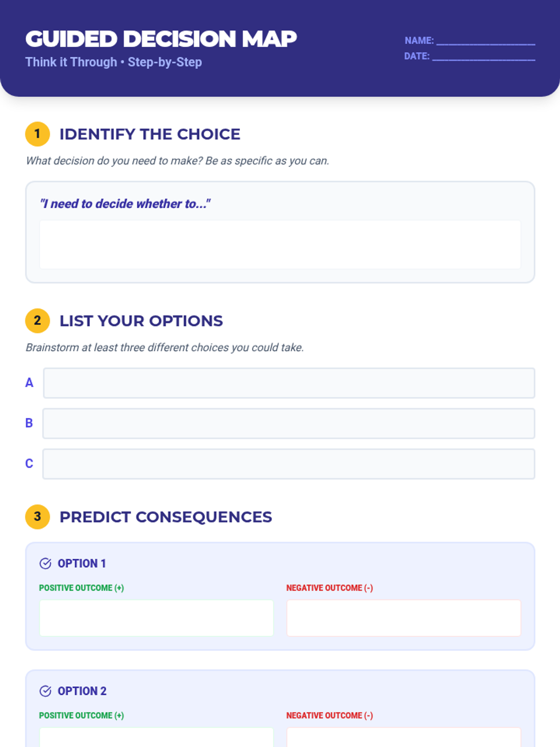This screenshot has width=560, height=747.
Task: Click the Predict Consequences heading
Action: 166,517
